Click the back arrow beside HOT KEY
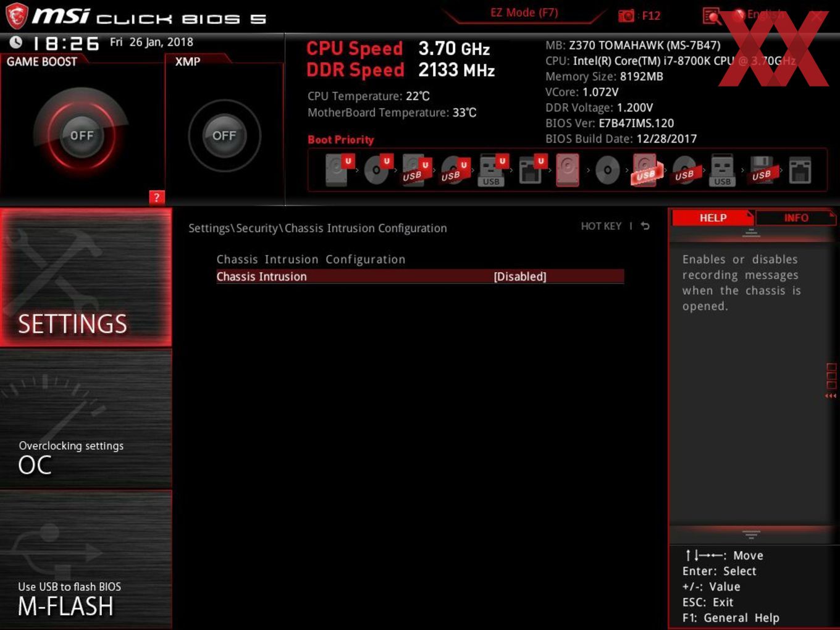This screenshot has width=840, height=630. [x=645, y=226]
